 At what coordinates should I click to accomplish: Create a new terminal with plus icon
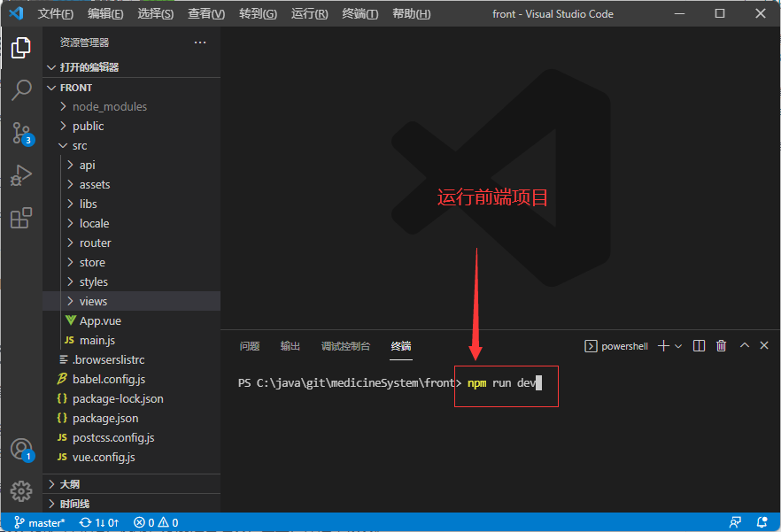(663, 346)
